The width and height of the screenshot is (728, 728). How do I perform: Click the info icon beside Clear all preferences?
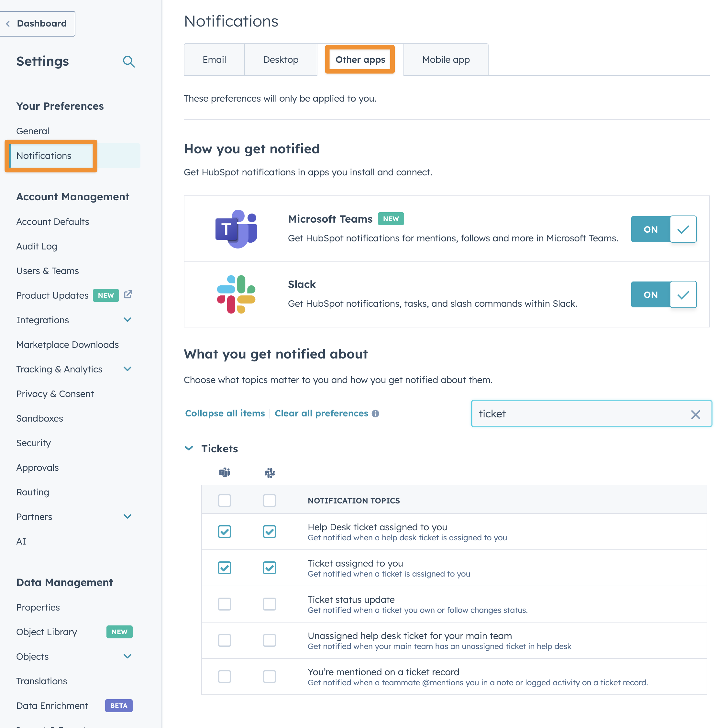coord(375,414)
